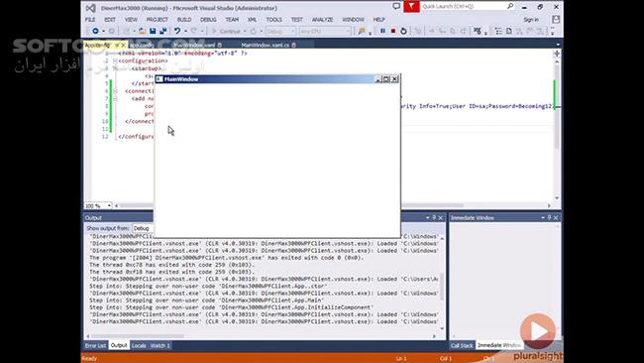The image size is (644, 363).
Task: Collapse the configuration XML node
Action: click(115, 60)
